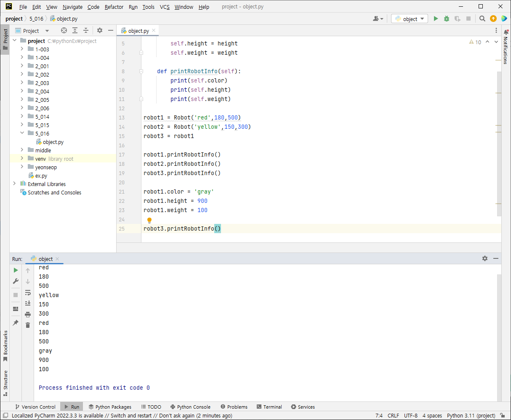Toggle Bookmarks side tool window
The image size is (511, 420).
(x=5, y=346)
